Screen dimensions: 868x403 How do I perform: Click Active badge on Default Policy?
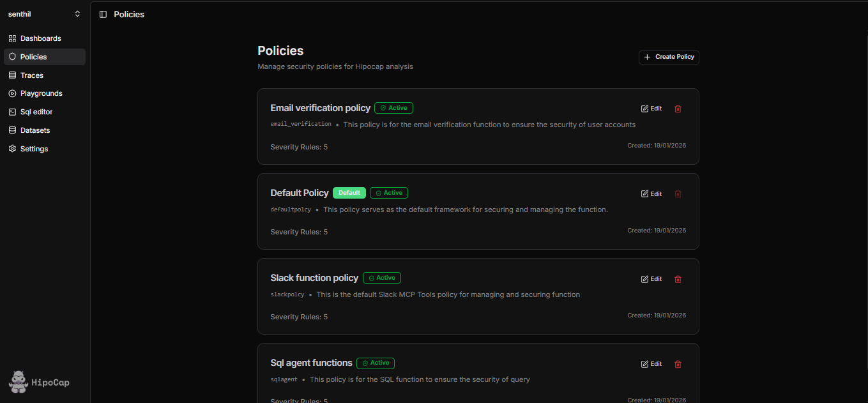[389, 193]
